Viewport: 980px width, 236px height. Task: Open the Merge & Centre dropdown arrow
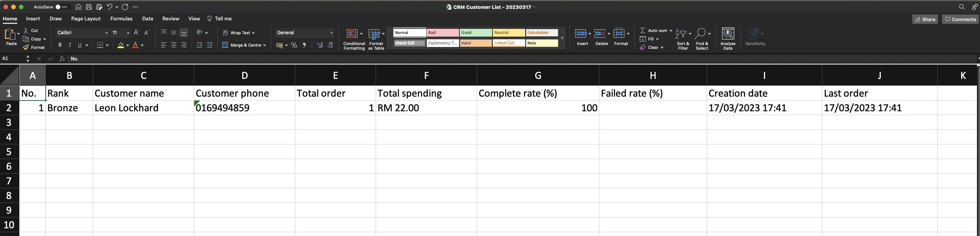point(265,45)
